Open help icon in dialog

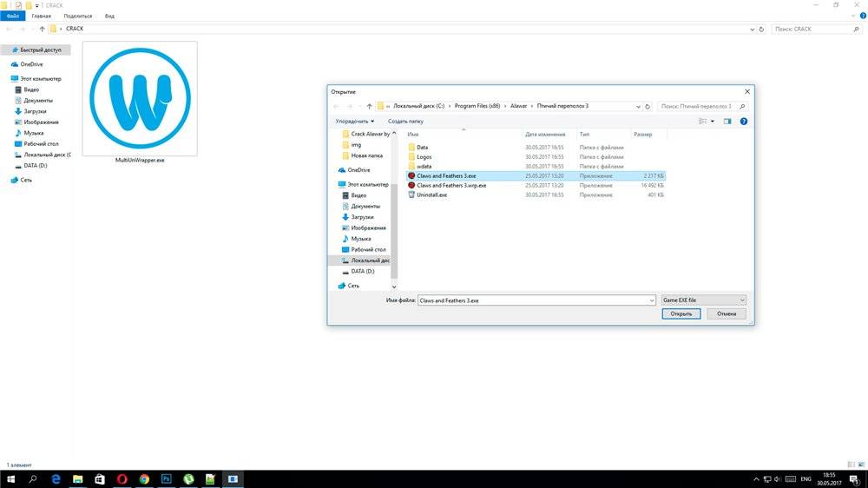pyautogui.click(x=744, y=122)
